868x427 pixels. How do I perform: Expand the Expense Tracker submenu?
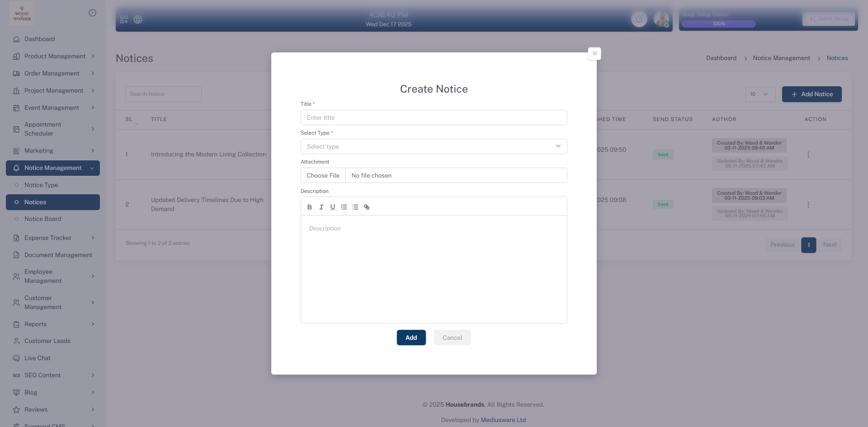coord(54,238)
